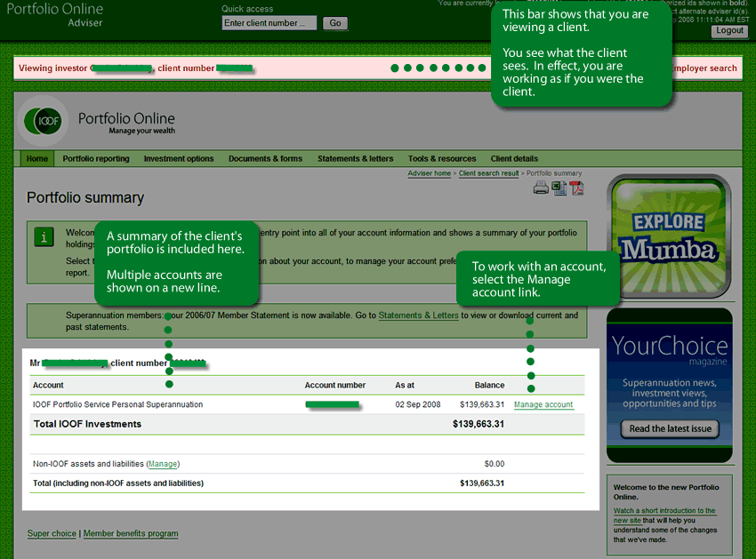Open the Portfolio reporting menu

(x=96, y=158)
